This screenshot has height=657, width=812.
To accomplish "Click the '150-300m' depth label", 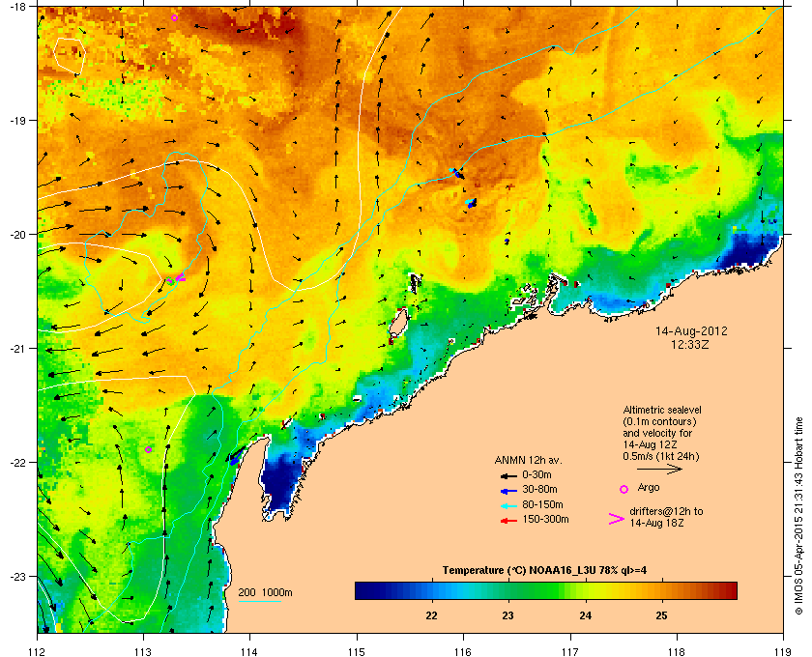I will click(545, 519).
